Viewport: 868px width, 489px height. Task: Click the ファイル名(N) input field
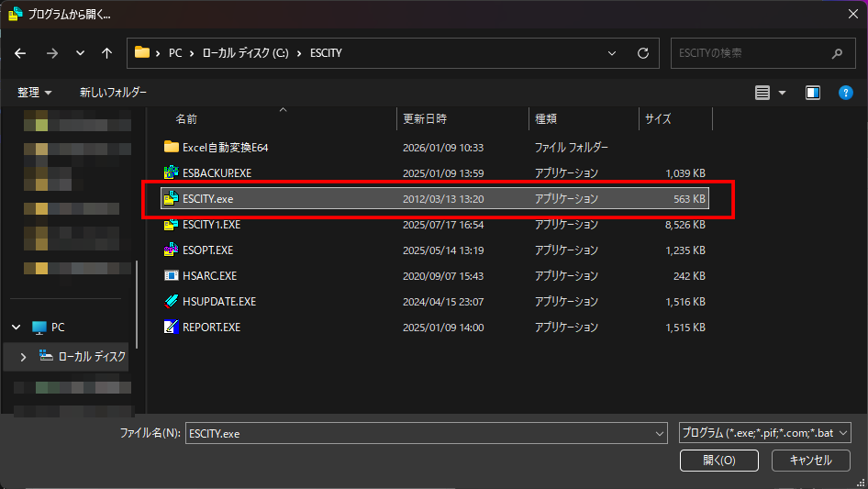point(419,433)
